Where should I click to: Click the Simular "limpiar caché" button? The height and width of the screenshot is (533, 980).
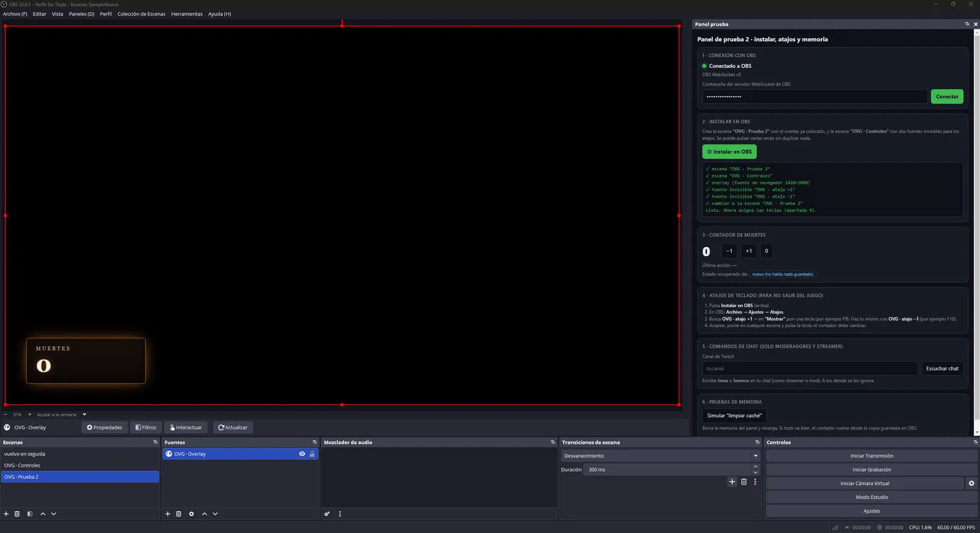coord(734,415)
